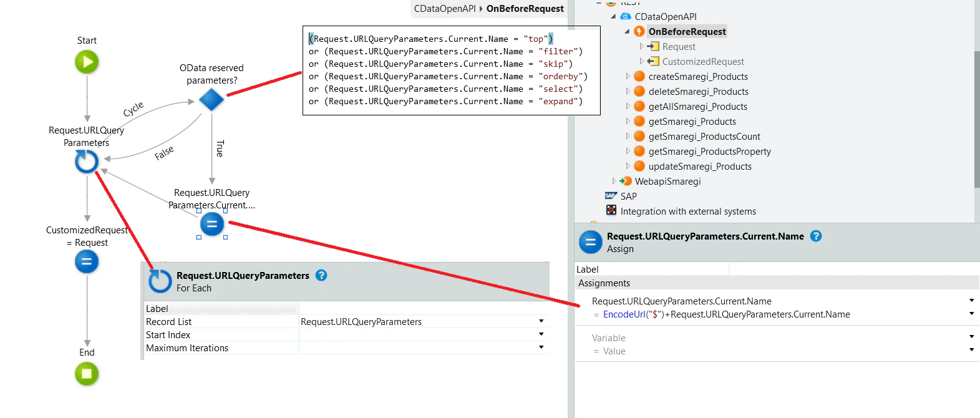The height and width of the screenshot is (418, 980).
Task: Click the getAllSmaregi_Products method icon
Action: click(639, 106)
